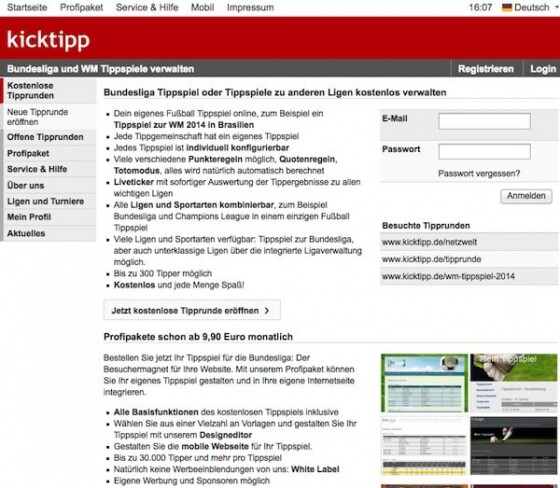
Task: Select Offene Tipprunden in sidebar
Action: coord(49,137)
